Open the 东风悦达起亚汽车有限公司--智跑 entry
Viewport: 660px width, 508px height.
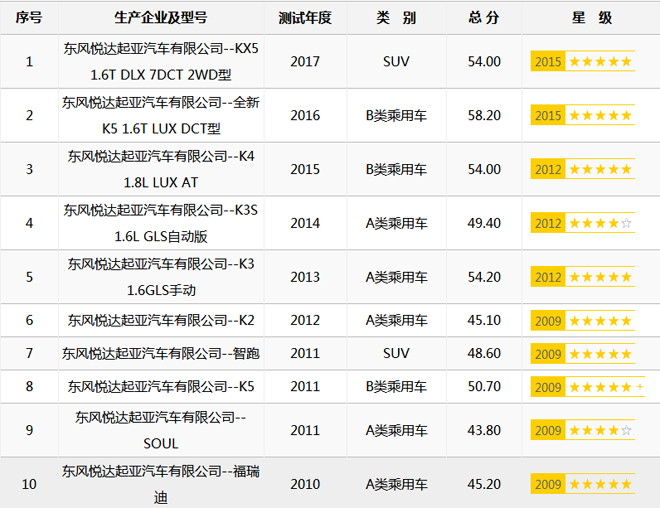[161, 353]
